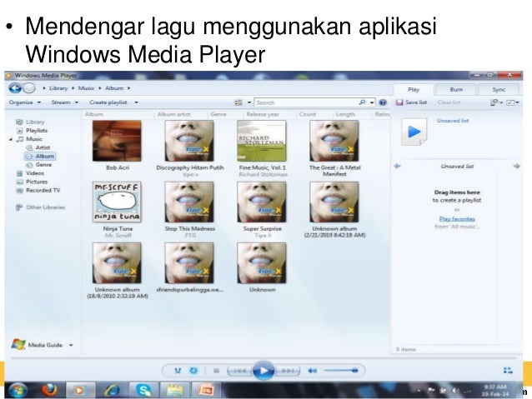This screenshot has width=532, height=399.
Task: Select the Super Surprise album cover
Action: tap(262, 202)
